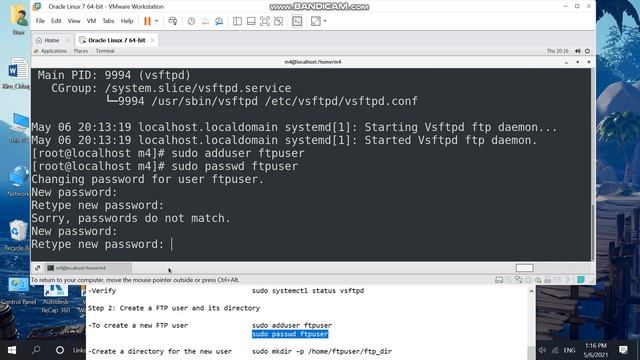
Task: Switch to Unity mode icon
Action: [278, 21]
